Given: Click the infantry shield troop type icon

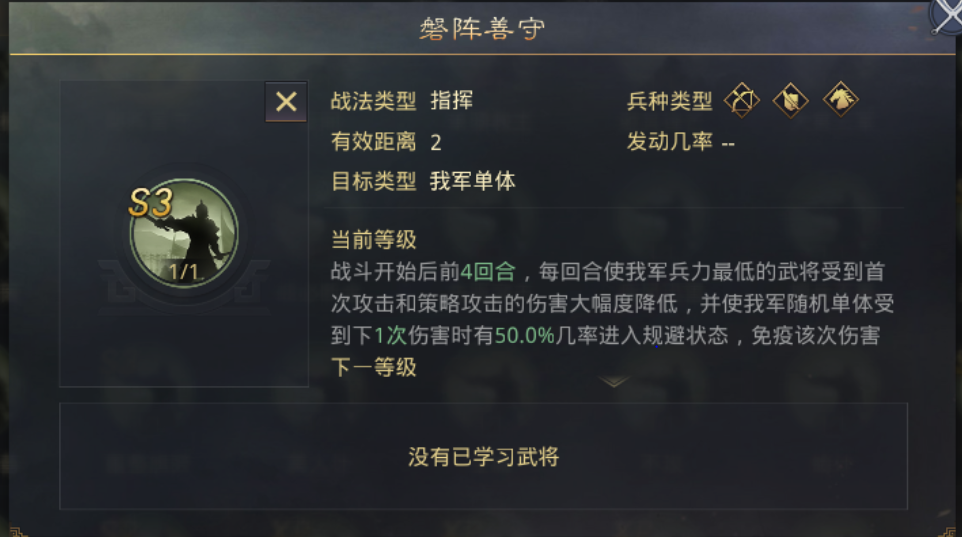Looking at the screenshot, I should point(791,100).
